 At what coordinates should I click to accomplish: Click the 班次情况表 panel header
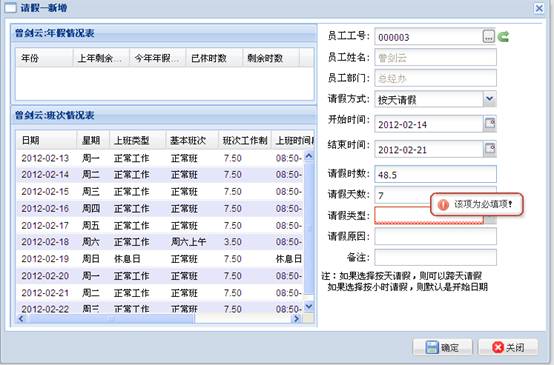coord(164,115)
